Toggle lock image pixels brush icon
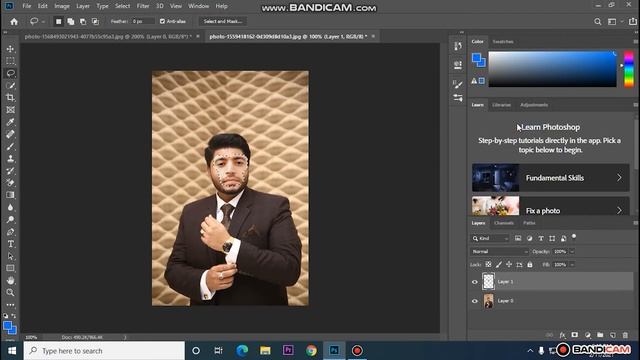The image size is (640, 360). pyautogui.click(x=499, y=264)
